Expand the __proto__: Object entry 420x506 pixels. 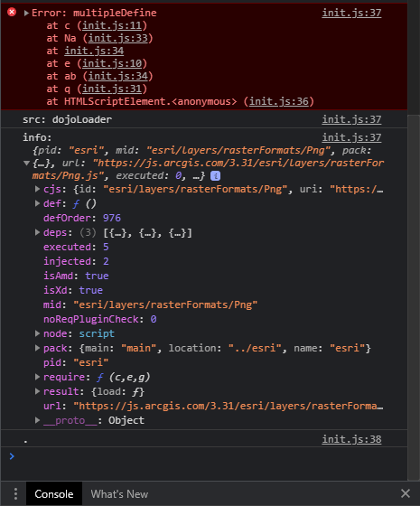tap(37, 420)
